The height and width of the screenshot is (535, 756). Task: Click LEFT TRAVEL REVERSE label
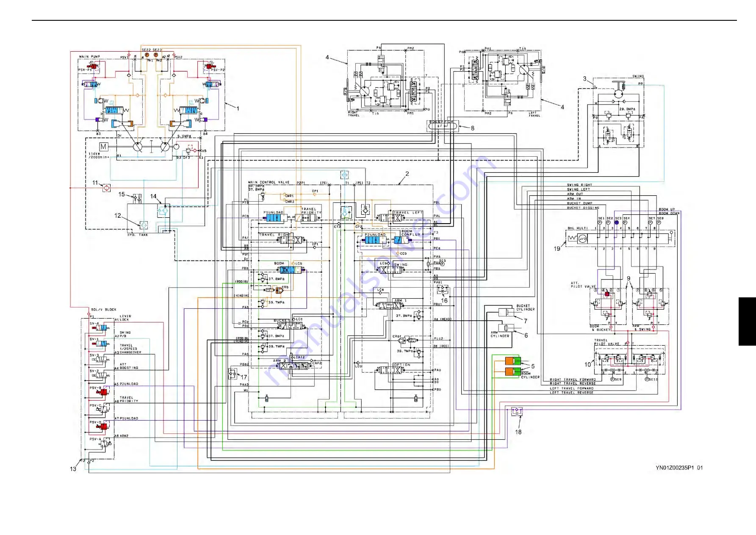pyautogui.click(x=571, y=392)
